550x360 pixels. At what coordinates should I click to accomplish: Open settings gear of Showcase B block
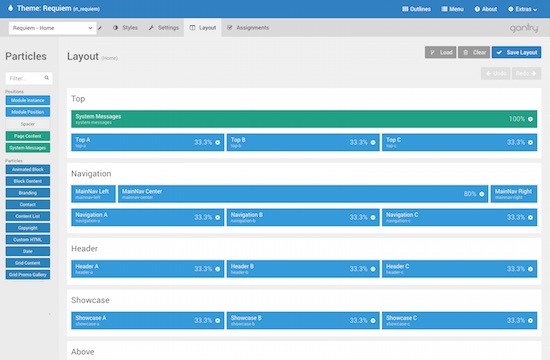tap(373, 321)
